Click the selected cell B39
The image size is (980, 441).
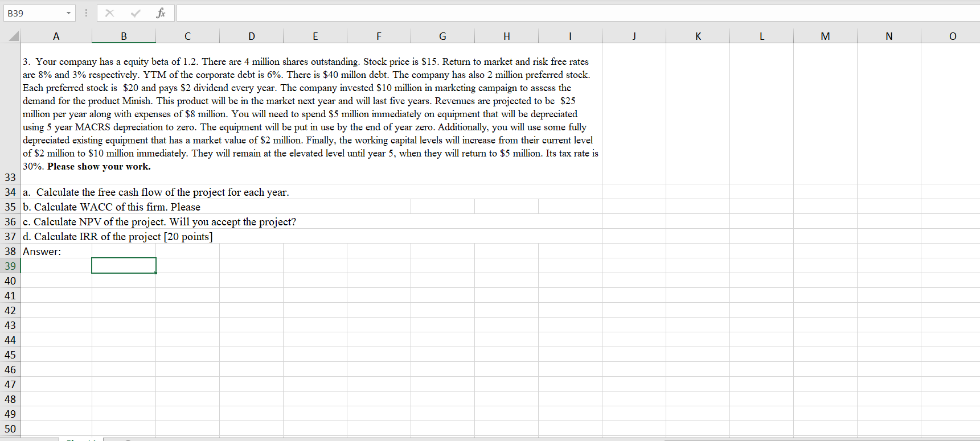[124, 266]
